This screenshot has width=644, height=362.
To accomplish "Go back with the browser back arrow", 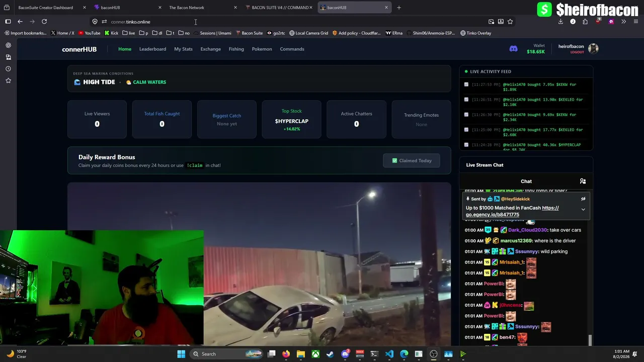I will coord(20,22).
